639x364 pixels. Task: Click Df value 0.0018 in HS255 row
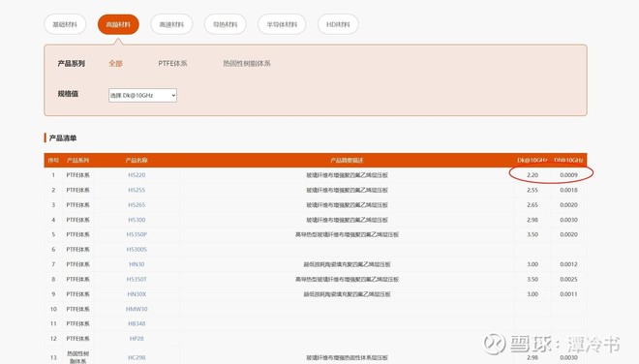pyautogui.click(x=568, y=190)
